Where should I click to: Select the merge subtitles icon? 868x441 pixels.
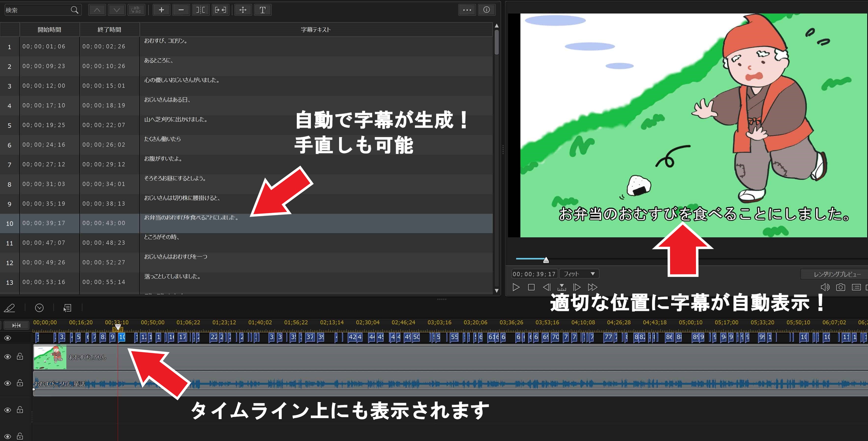(x=221, y=10)
